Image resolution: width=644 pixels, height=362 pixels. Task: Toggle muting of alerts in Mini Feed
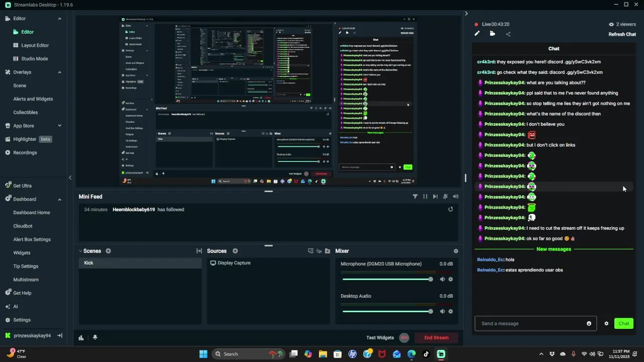(445, 197)
